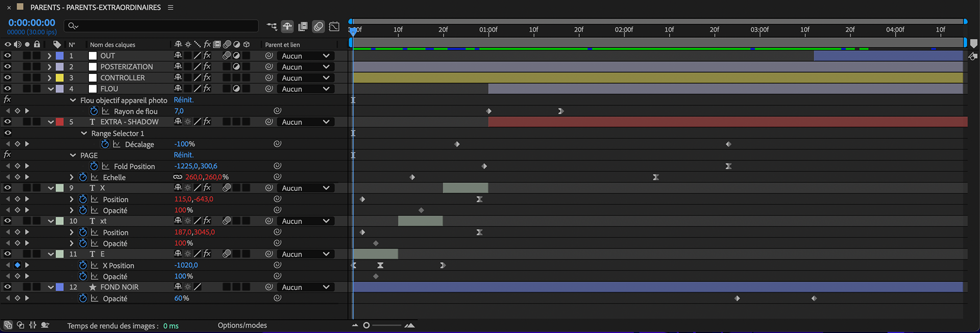The image size is (980, 333).
Task: Open the composition mini-flowchart icon
Action: coord(272,26)
